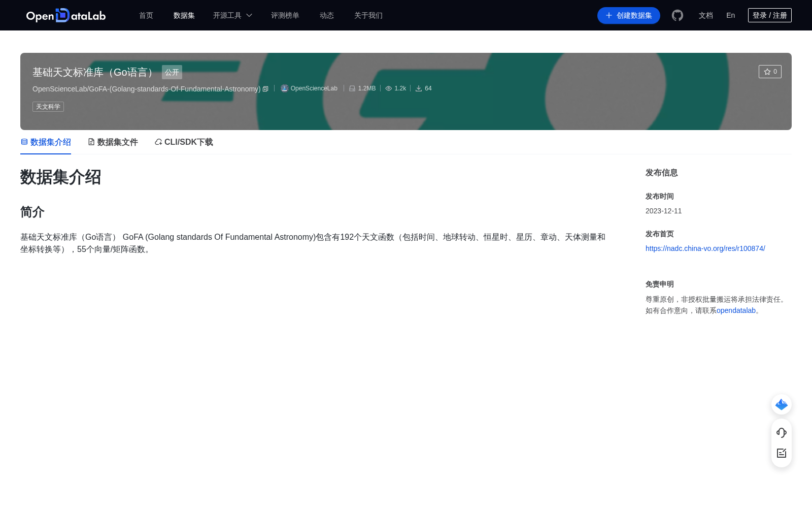Click the 发布信息 heading
The width and height of the screenshot is (812, 508).
click(x=662, y=173)
